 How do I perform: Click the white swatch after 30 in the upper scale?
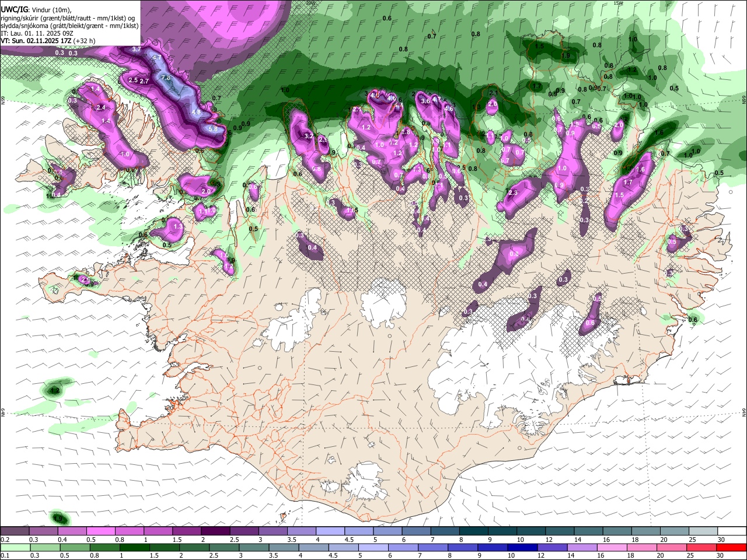[732, 531]
